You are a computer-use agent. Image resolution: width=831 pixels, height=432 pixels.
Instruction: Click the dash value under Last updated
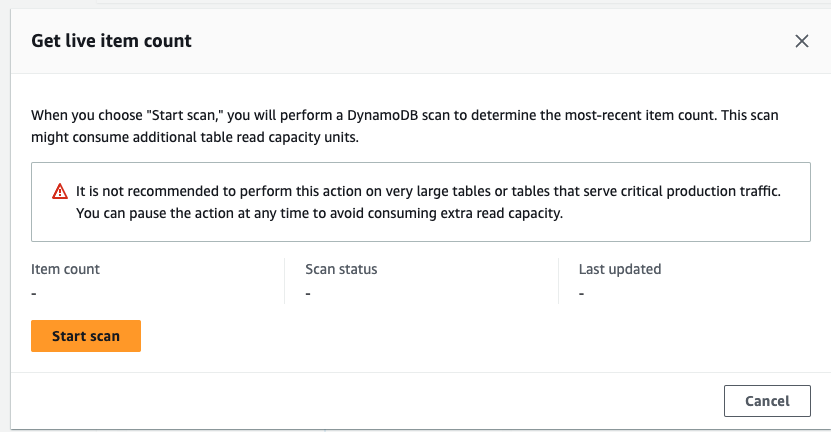click(581, 293)
